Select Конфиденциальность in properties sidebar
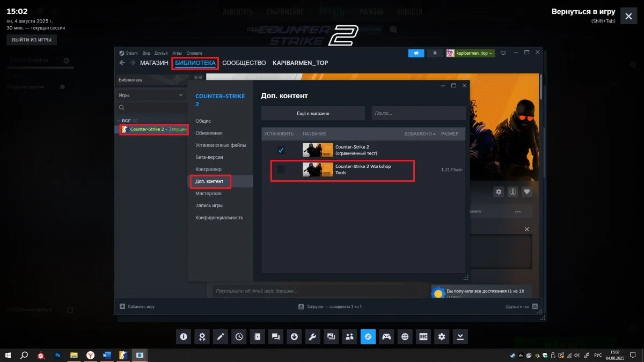This screenshot has height=362, width=644. click(220, 218)
